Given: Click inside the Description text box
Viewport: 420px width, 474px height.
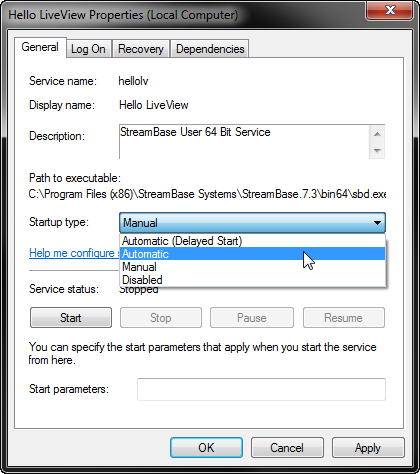Looking at the screenshot, I should (x=244, y=142).
